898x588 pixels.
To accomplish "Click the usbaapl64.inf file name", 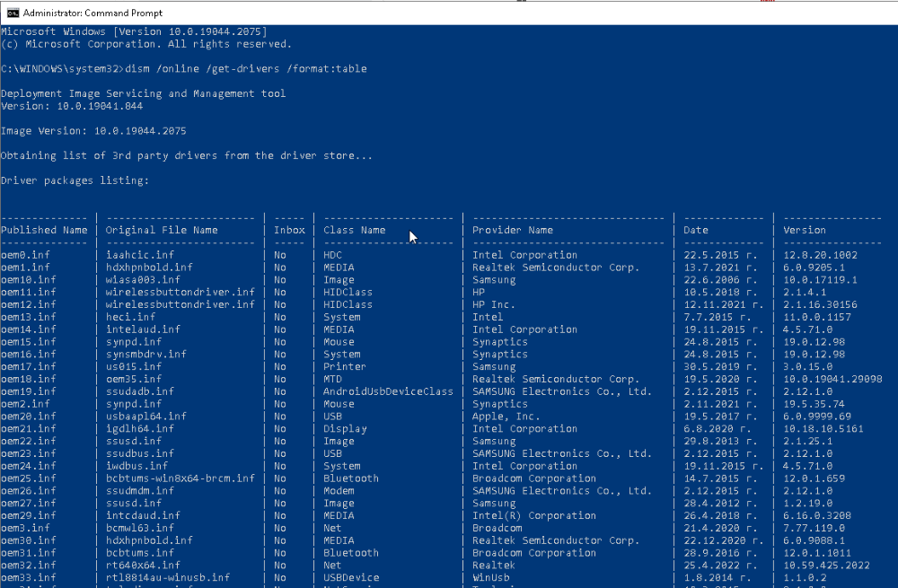I will [146, 417].
